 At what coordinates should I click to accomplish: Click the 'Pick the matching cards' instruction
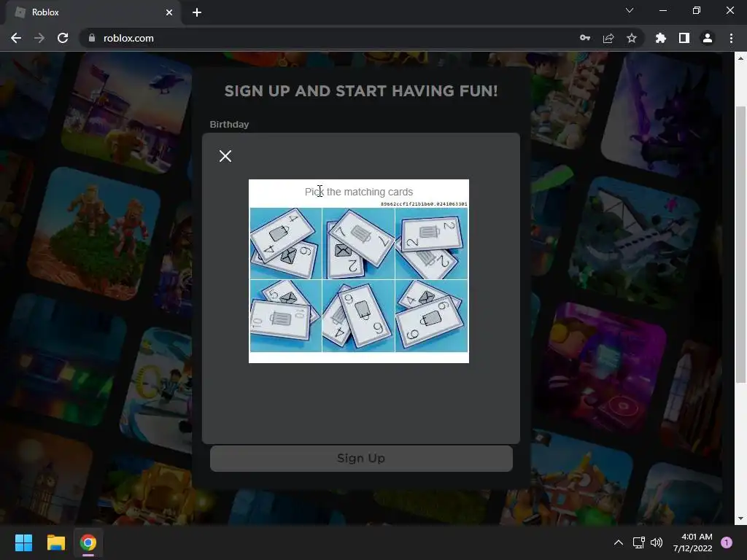pyautogui.click(x=359, y=192)
